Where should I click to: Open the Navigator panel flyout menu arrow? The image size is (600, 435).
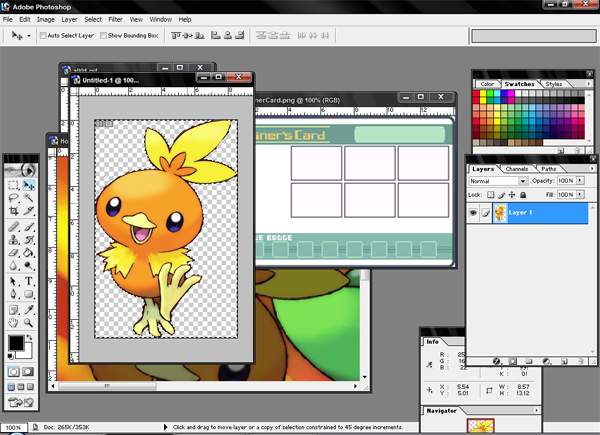point(536,410)
